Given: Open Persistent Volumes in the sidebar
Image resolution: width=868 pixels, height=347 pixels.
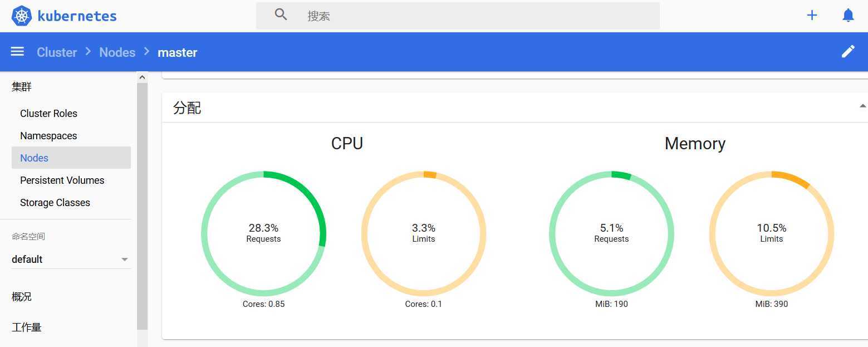Looking at the screenshot, I should point(62,180).
